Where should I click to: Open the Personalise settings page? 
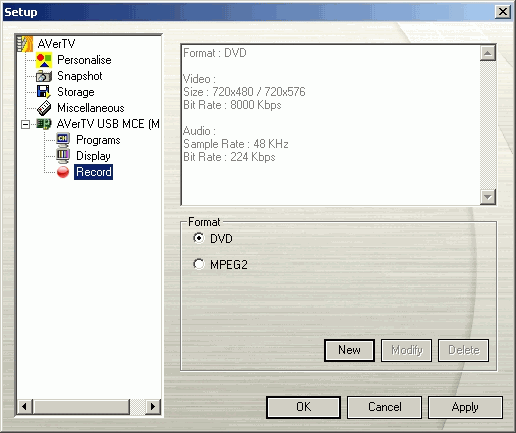(84, 60)
